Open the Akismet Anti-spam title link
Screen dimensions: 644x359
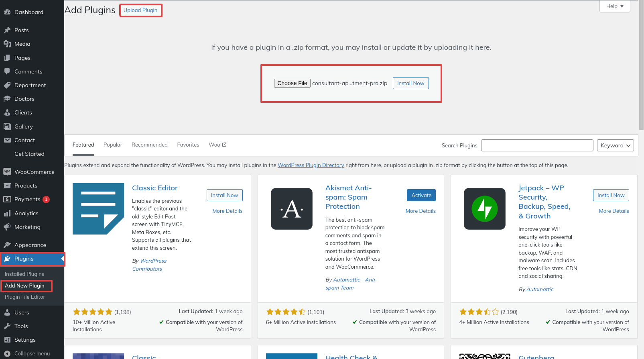click(x=349, y=197)
